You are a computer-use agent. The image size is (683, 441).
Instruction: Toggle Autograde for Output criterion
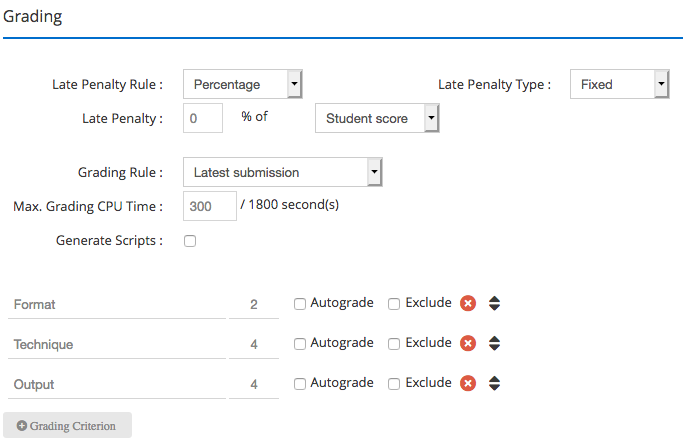[x=300, y=384]
